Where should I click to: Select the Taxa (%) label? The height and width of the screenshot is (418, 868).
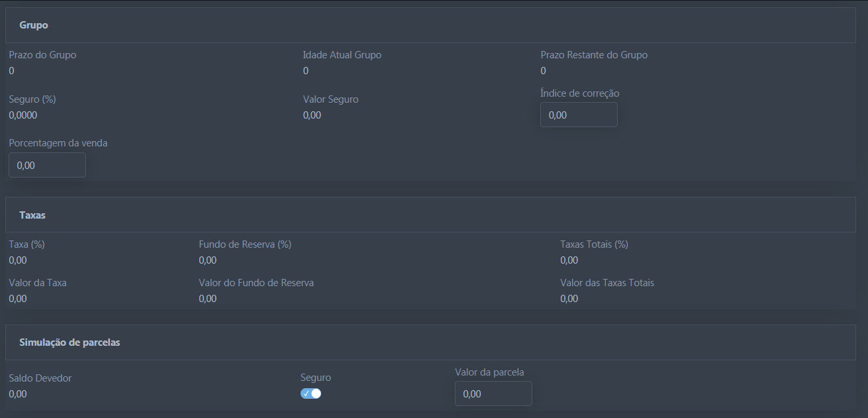[27, 244]
